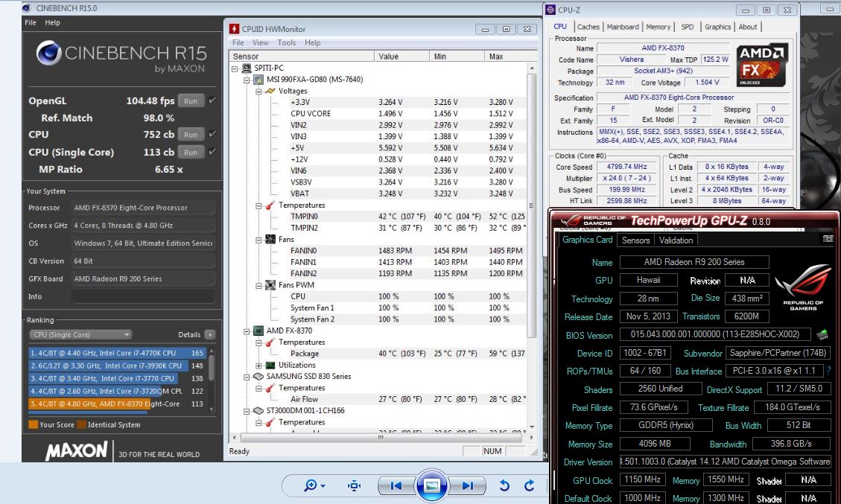Toggle the OpenGL test checkbox in Cinebench
This screenshot has height=504, width=841.
click(212, 101)
